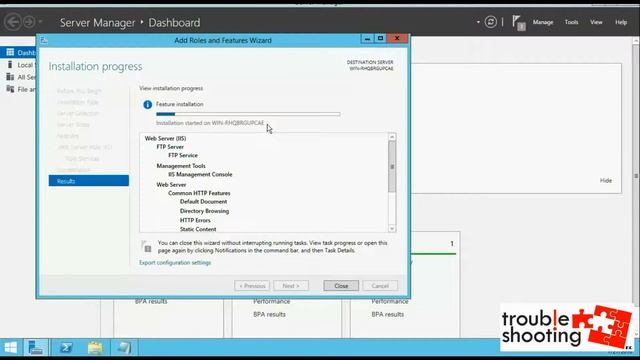
Task: Launch PowerShell from the taskbar
Action: (x=66, y=348)
